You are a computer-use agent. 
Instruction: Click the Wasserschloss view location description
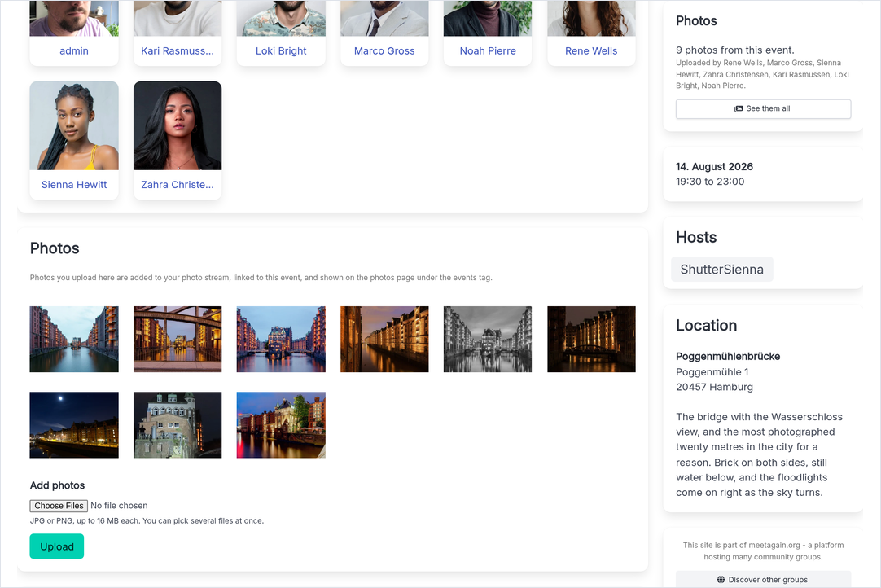pyautogui.click(x=759, y=454)
